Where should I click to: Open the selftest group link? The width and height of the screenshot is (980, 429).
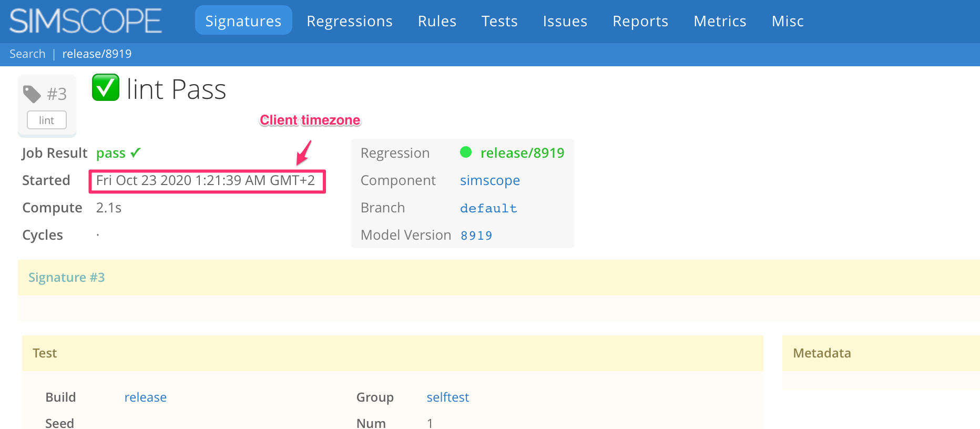pyautogui.click(x=447, y=397)
